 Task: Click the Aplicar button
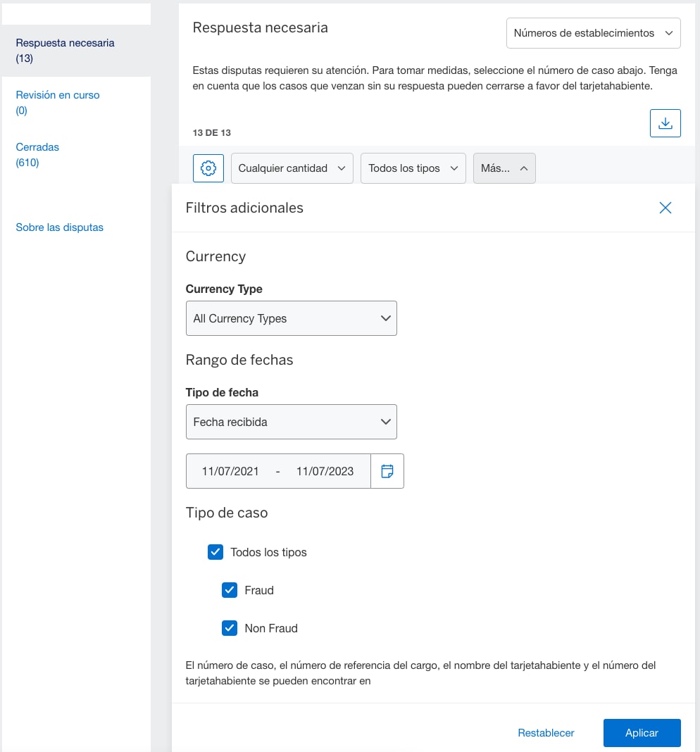641,732
